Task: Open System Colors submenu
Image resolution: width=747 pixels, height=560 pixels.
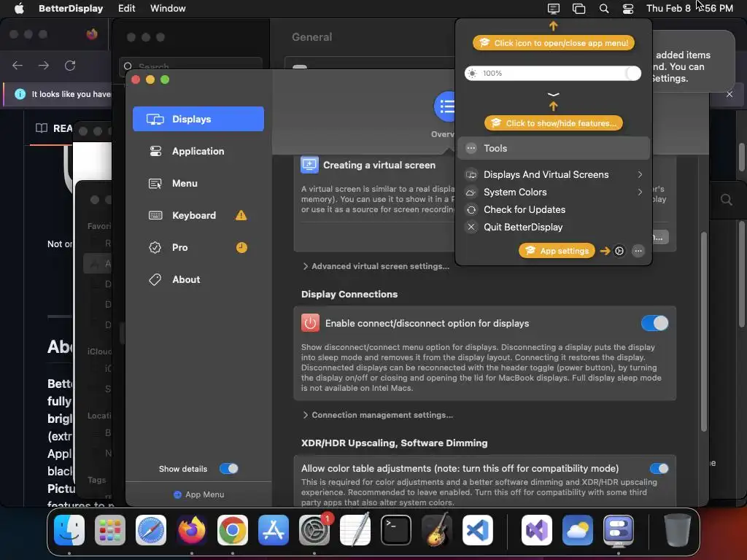Action: pos(554,192)
